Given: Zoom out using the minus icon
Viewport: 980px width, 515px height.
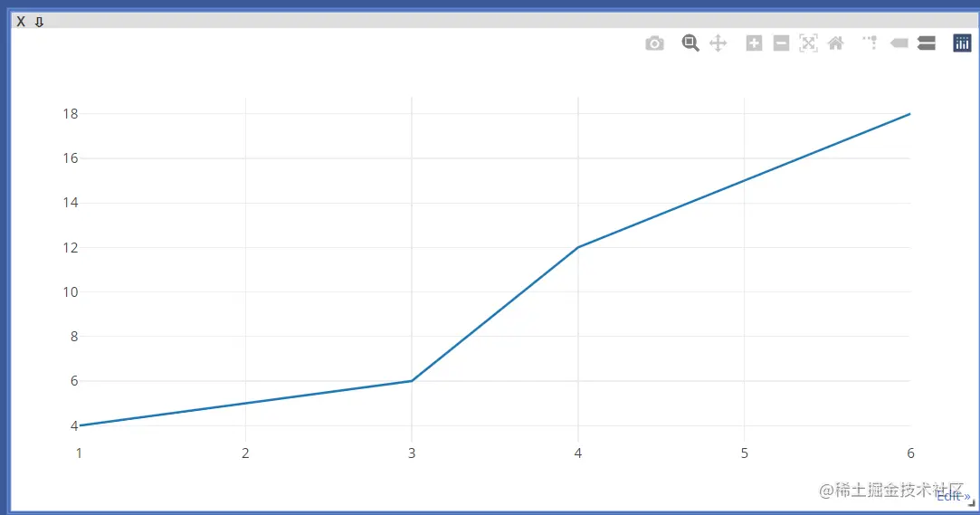Looking at the screenshot, I should pos(781,43).
